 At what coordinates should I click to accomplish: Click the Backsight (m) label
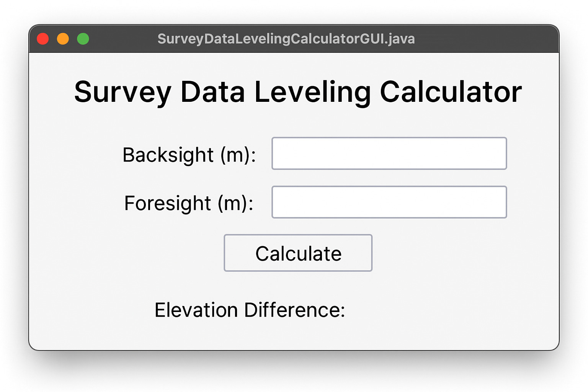[189, 155]
